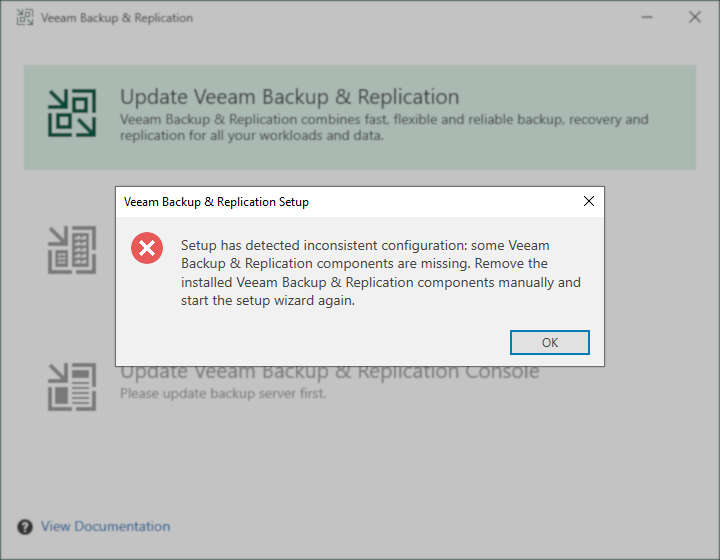Screen dimensions: 720x560
Task: Click OK in the Setup error dialog
Action: point(550,342)
